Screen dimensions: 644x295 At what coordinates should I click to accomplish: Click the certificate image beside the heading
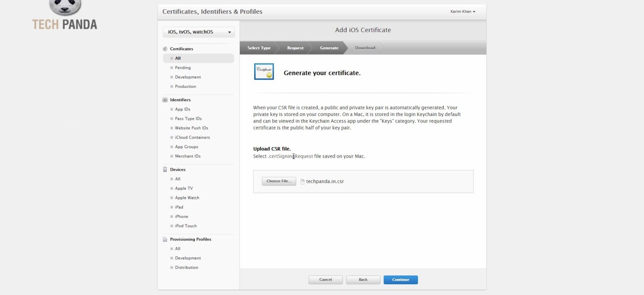[x=264, y=72]
